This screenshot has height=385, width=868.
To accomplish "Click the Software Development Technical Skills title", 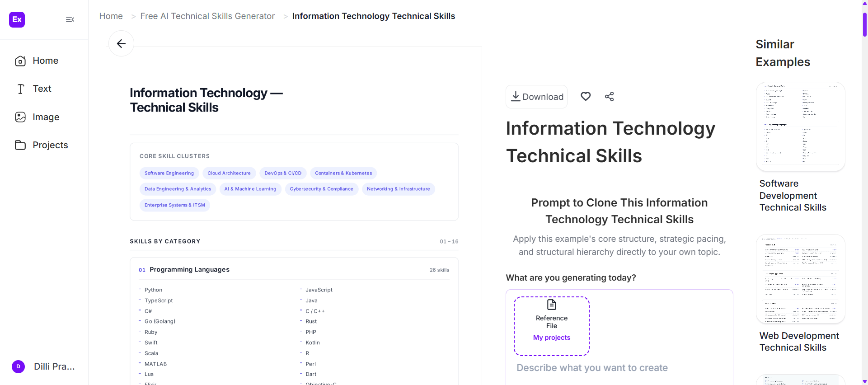I will [793, 196].
